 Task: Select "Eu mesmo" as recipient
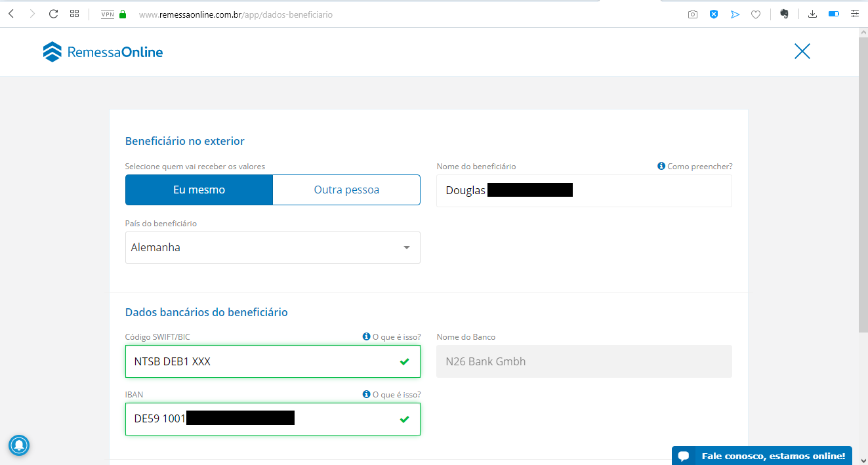(x=199, y=190)
